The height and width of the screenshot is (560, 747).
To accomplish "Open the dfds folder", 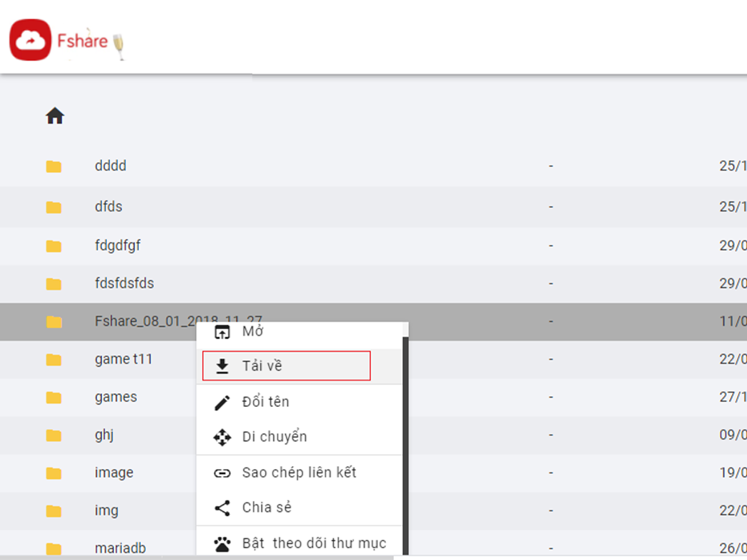I will point(108,207).
